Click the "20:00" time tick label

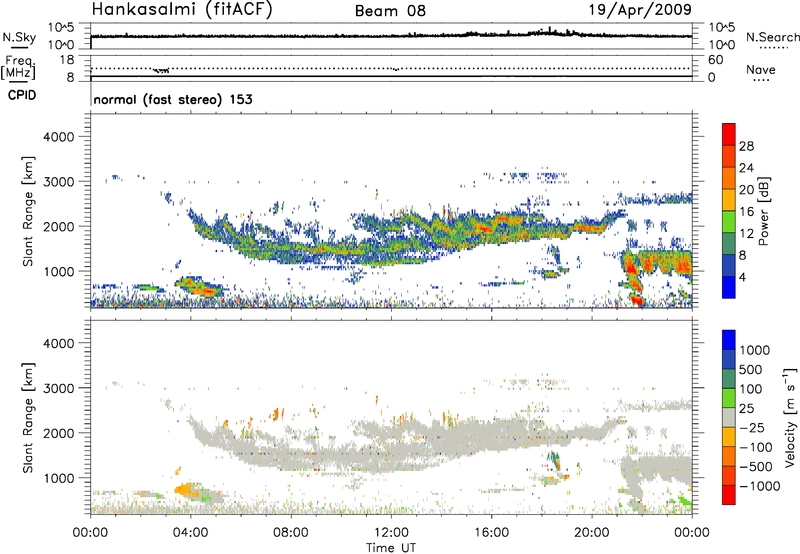coord(591,533)
